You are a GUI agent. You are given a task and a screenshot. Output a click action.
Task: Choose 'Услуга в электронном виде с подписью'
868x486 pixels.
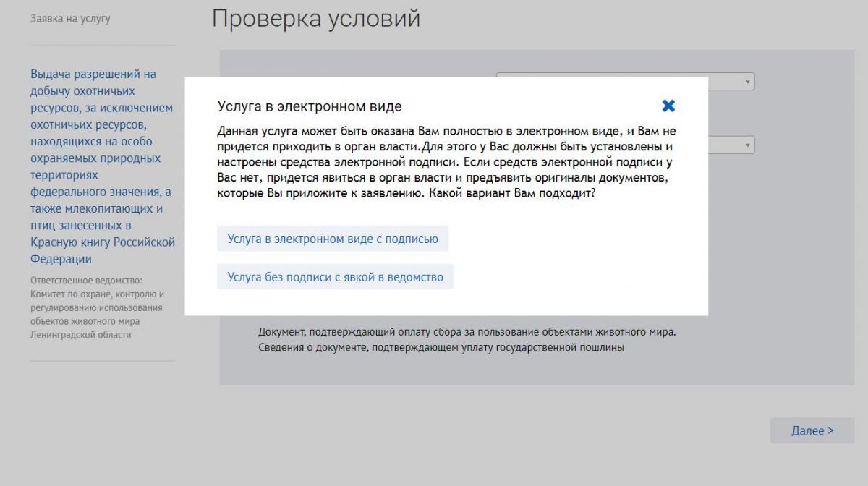tap(333, 239)
